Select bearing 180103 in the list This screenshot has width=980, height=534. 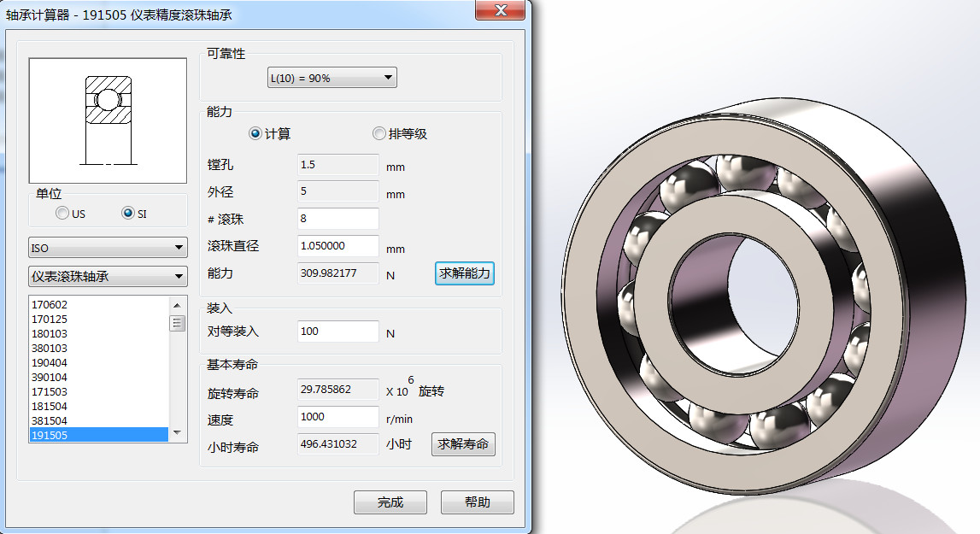(x=99, y=334)
